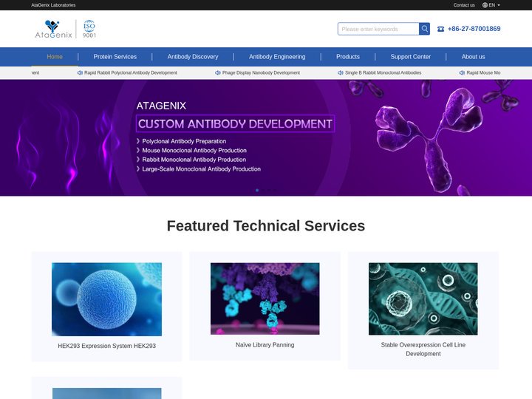Image resolution: width=532 pixels, height=399 pixels.
Task: Click speaker icon before Single B Rabbit
Action: (x=341, y=72)
